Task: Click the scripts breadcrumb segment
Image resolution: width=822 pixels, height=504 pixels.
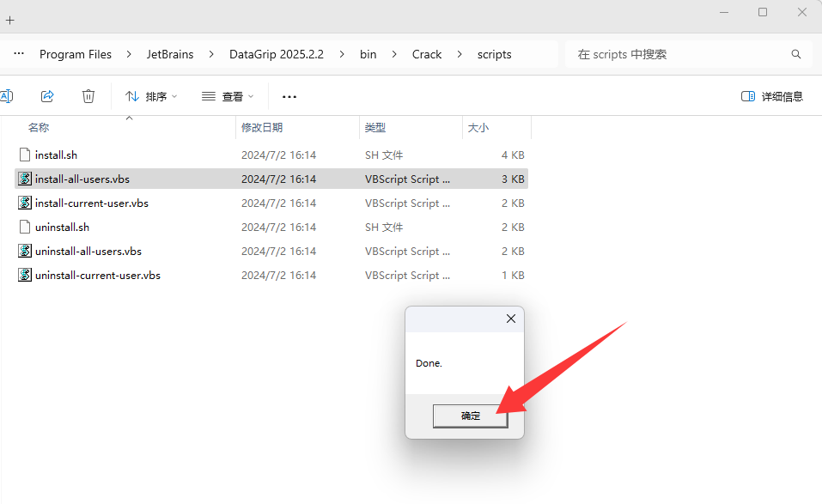Action: click(x=495, y=54)
